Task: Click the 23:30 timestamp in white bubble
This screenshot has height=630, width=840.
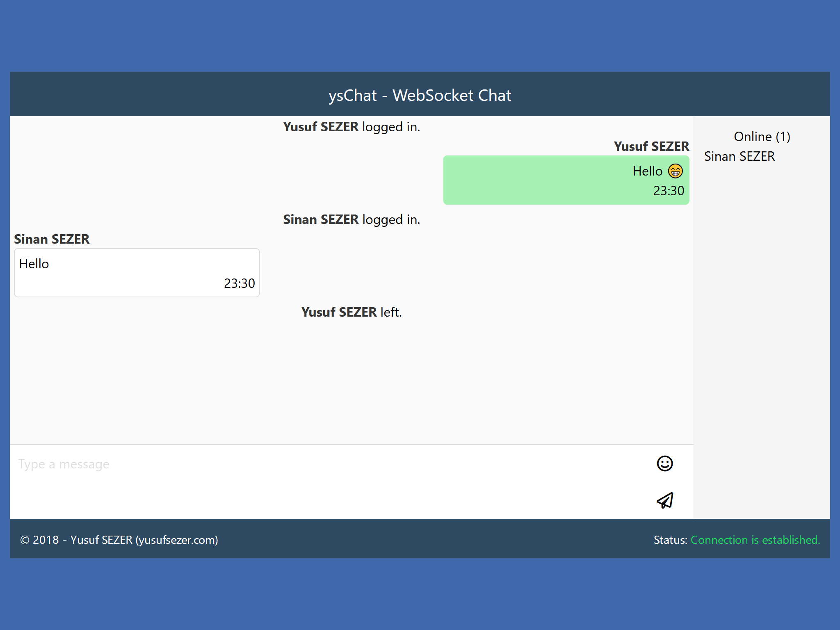Action: tap(239, 283)
